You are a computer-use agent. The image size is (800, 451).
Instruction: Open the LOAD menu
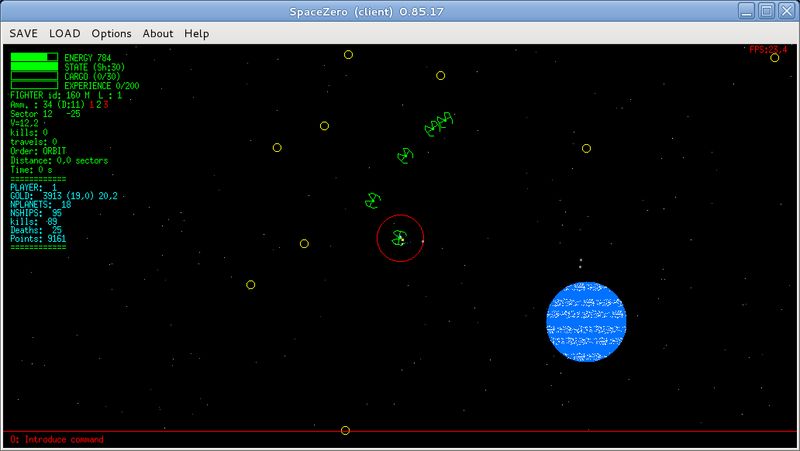[65, 34]
